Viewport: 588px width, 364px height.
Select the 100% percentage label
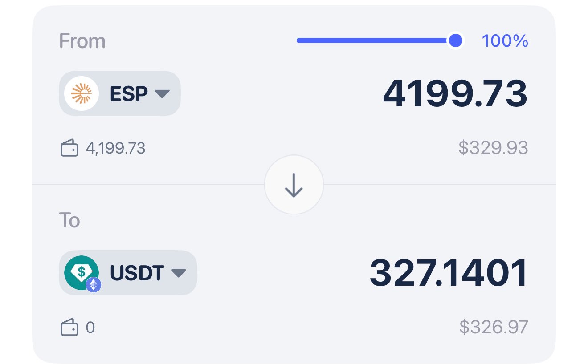click(505, 41)
